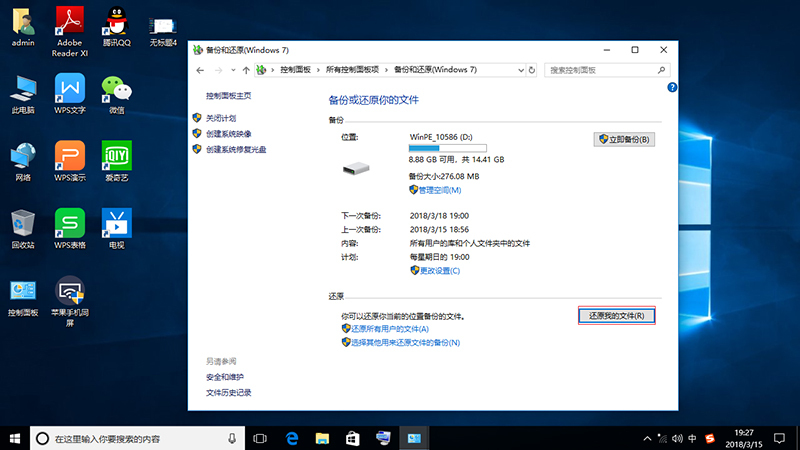The width and height of the screenshot is (800, 450).
Task: Open Microsoft Edge from the taskbar
Action: point(291,438)
